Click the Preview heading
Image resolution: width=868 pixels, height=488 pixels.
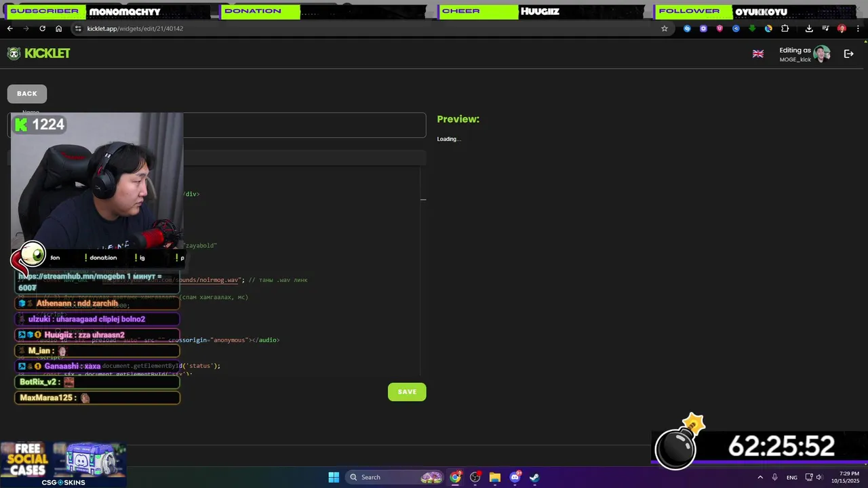point(458,119)
